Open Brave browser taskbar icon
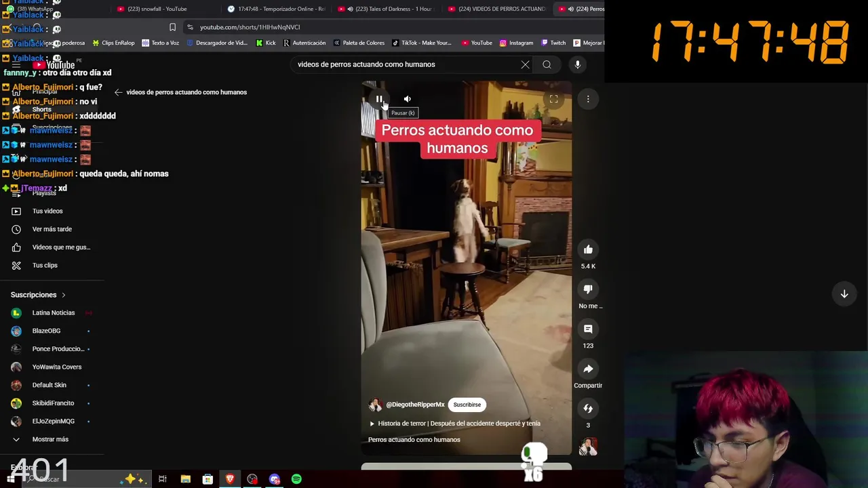 tap(230, 479)
